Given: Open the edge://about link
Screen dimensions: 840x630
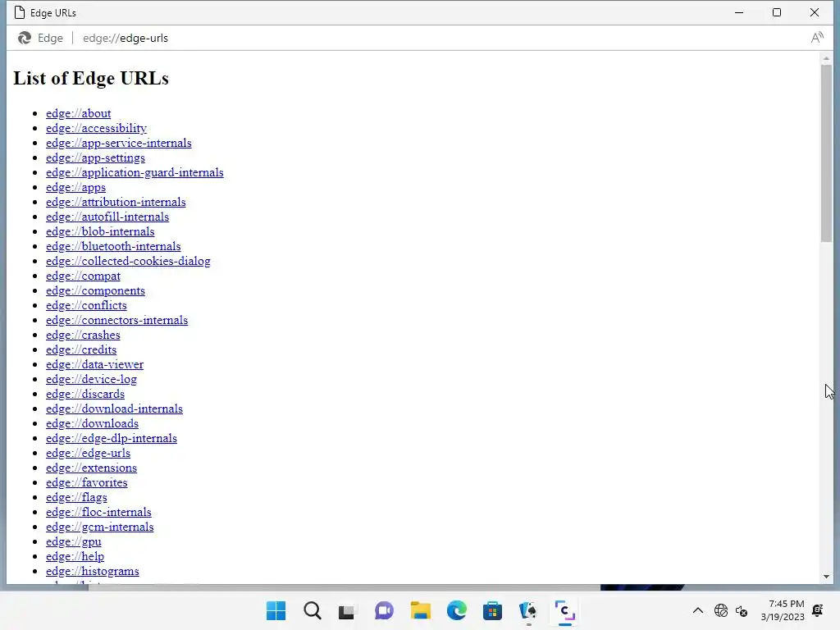Looking at the screenshot, I should click(78, 113).
